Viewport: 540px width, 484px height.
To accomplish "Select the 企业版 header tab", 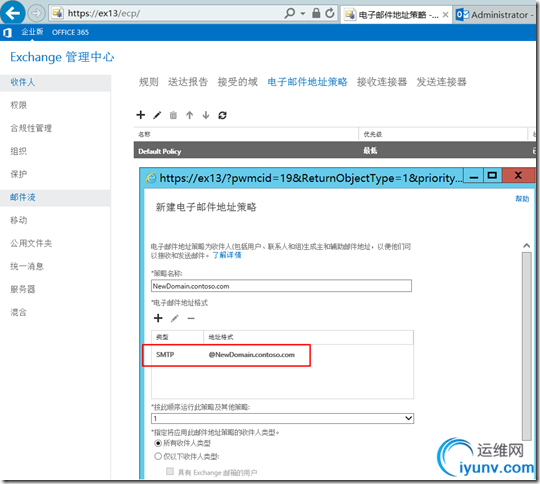I will click(x=32, y=32).
